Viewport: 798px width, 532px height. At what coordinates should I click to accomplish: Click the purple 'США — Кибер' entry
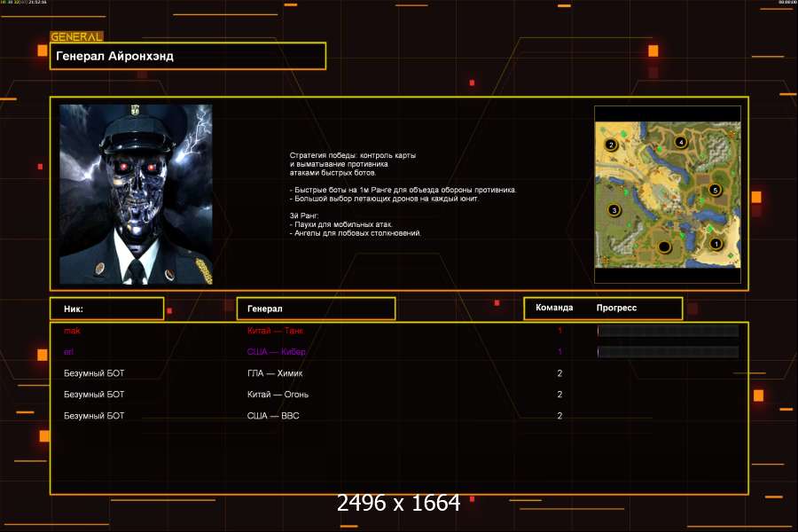(x=277, y=351)
